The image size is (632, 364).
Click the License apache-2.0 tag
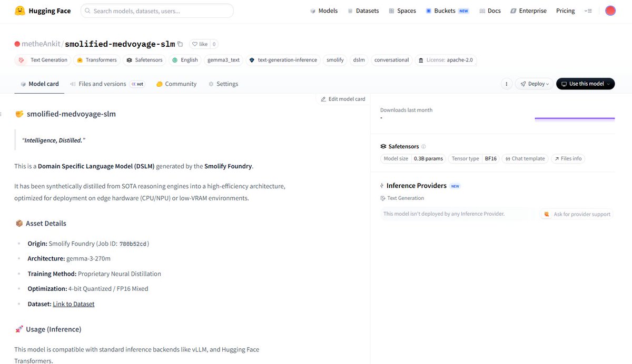coord(446,60)
